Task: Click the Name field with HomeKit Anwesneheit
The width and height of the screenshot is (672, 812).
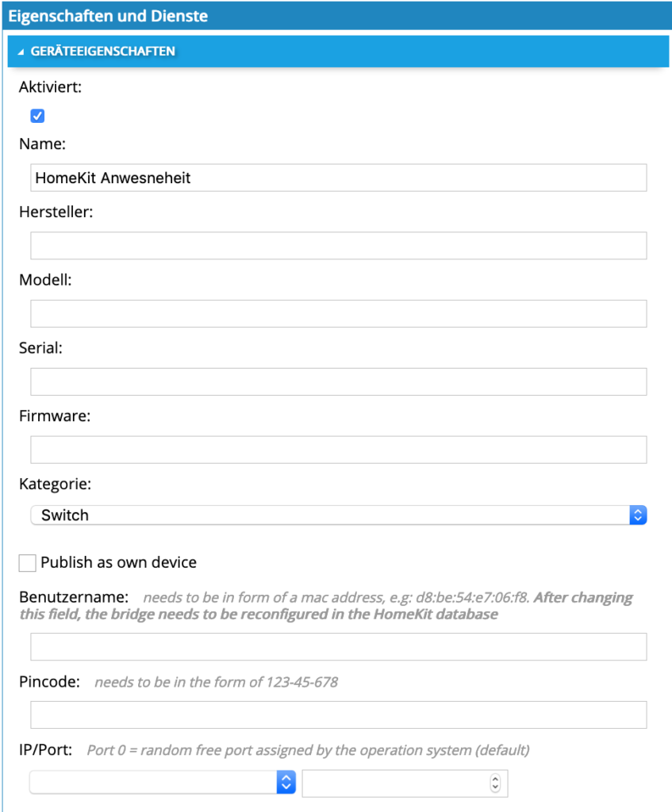Action: 338,178
